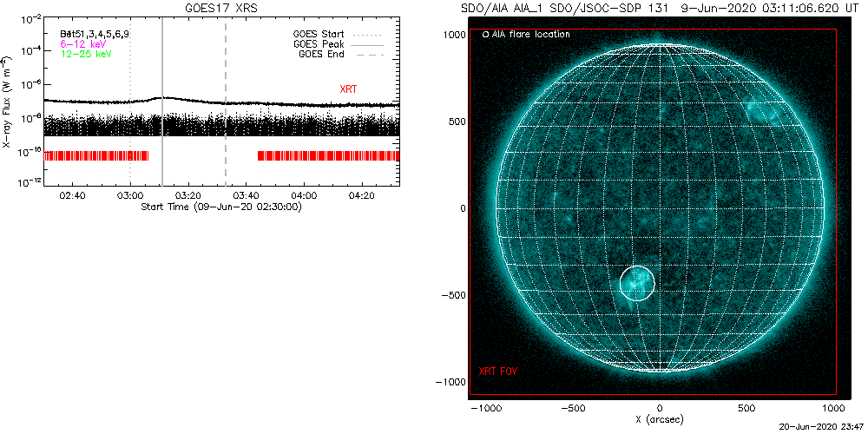Click the GOES Peak solid vertical line

pyautogui.click(x=162, y=102)
